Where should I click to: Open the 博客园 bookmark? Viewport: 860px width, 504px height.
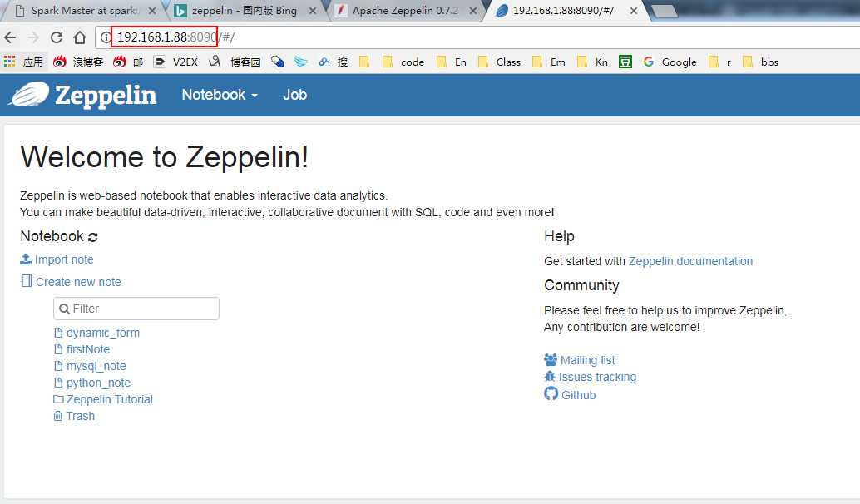coord(235,62)
